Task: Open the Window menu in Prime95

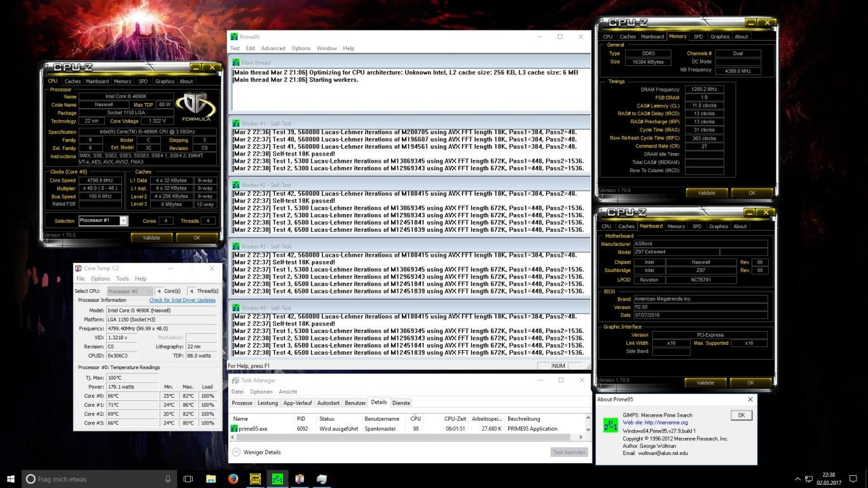Action: pos(327,48)
